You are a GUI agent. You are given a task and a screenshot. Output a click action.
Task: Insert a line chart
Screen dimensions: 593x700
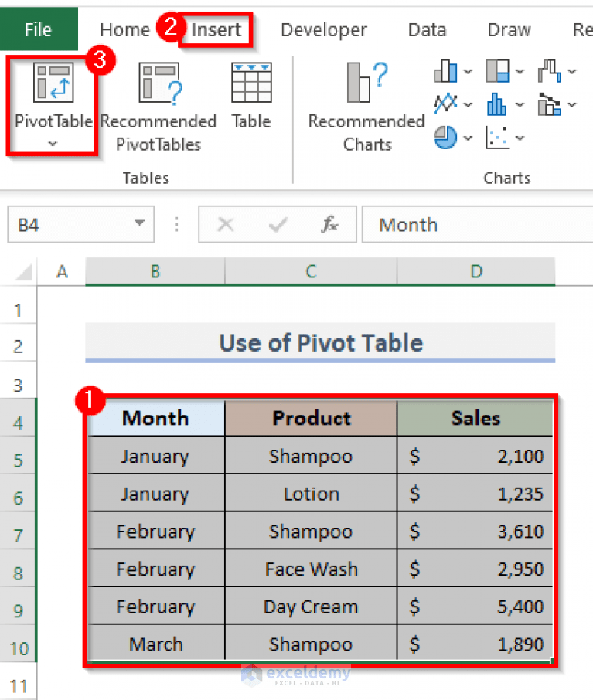pos(445,104)
